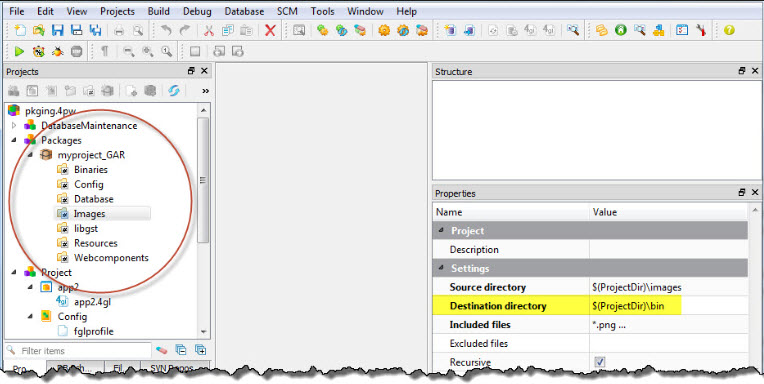
Task: Click the Cut scissors icon
Action: [209, 31]
